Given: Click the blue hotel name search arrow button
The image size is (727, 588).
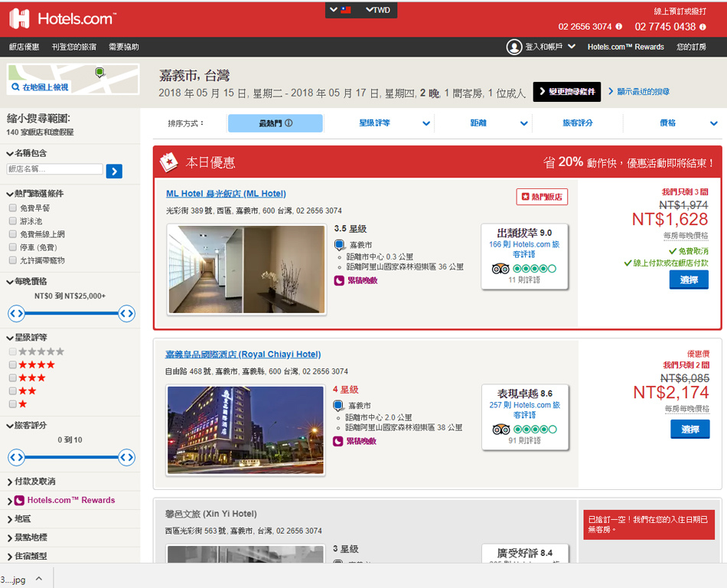Looking at the screenshot, I should pos(114,171).
